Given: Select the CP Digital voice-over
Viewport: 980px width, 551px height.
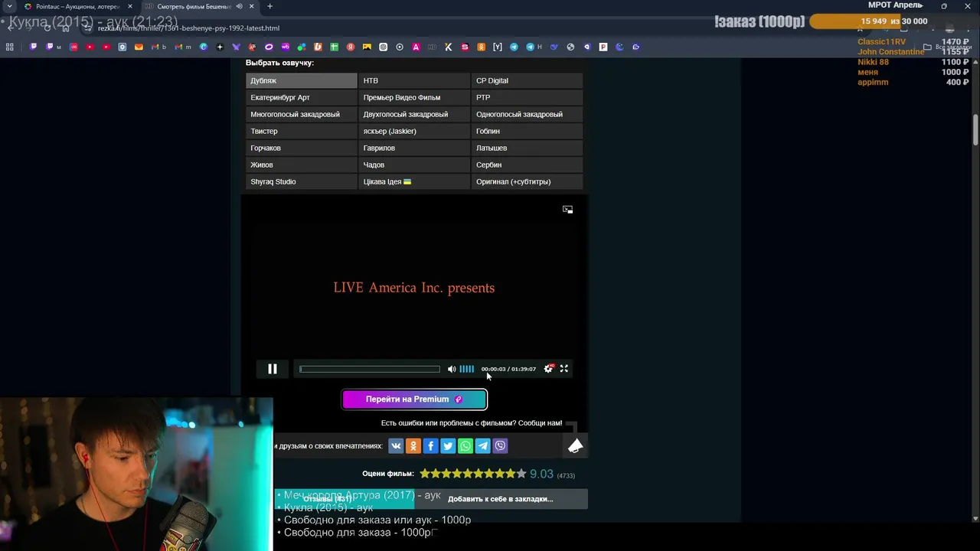Looking at the screenshot, I should coord(527,80).
